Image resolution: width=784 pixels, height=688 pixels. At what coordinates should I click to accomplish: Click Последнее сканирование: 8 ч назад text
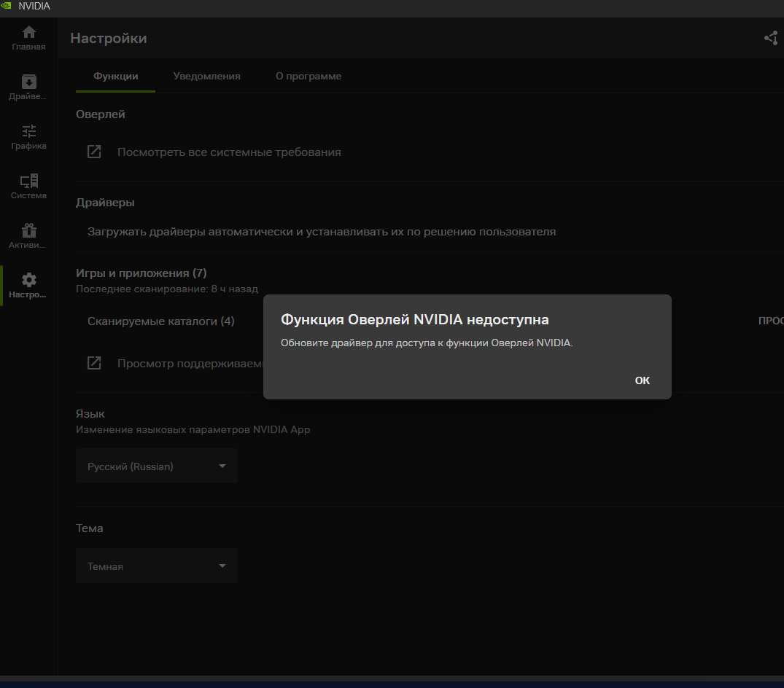point(167,289)
